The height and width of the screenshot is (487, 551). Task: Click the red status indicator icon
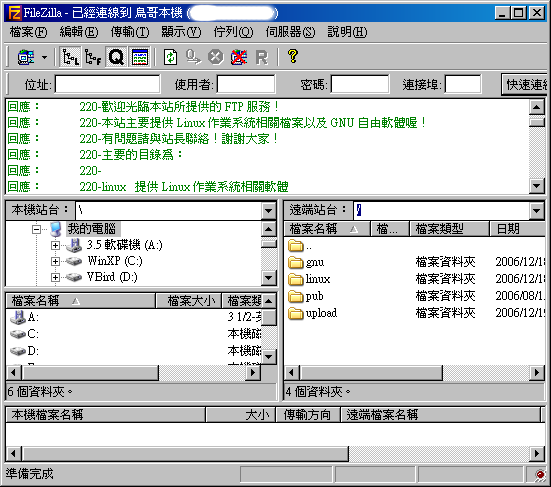539,474
